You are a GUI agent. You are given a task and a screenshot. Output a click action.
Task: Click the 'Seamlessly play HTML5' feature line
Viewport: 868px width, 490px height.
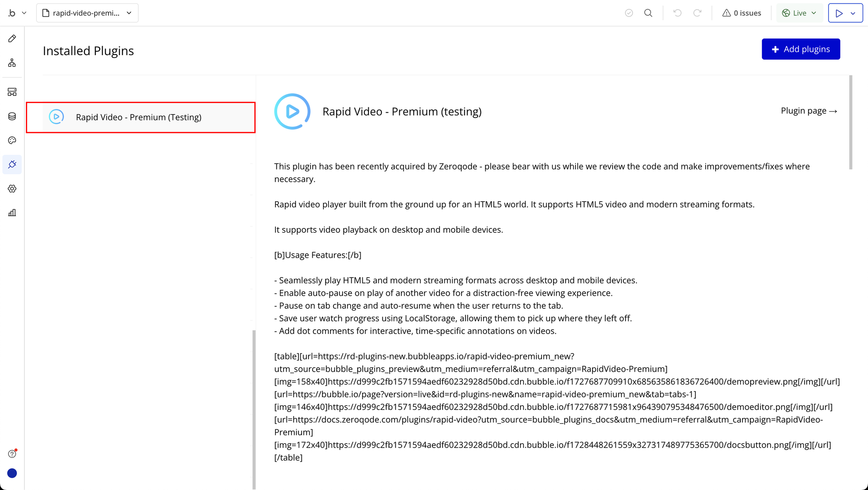tap(456, 280)
